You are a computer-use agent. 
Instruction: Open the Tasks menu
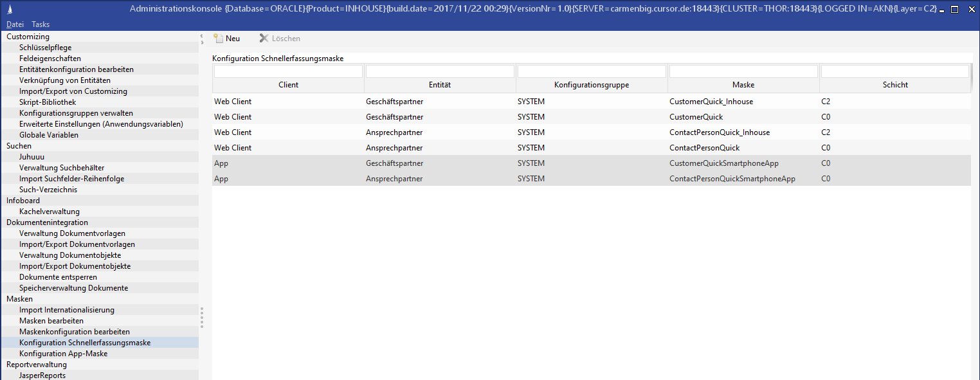point(41,24)
